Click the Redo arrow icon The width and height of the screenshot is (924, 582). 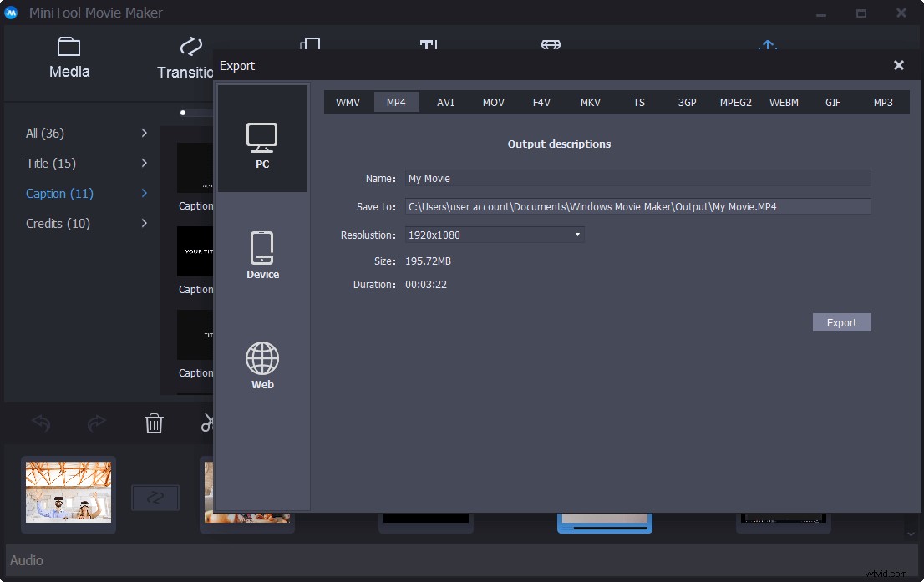point(97,423)
